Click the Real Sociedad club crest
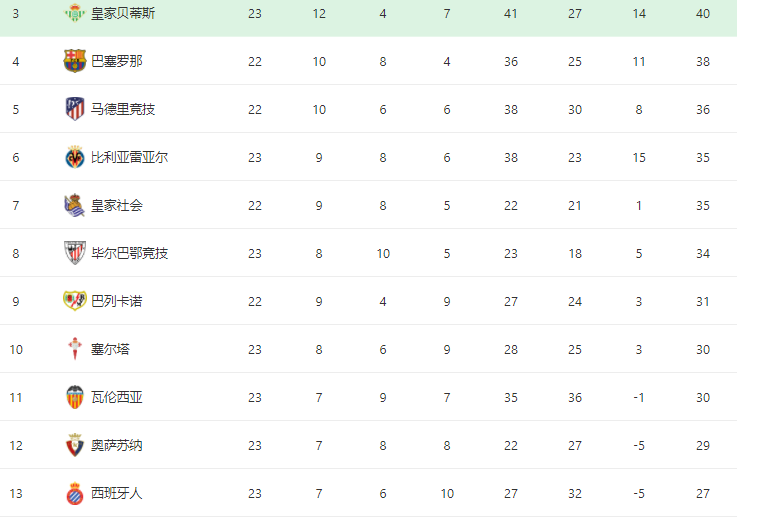Screen dimensions: 763x519 [75, 205]
